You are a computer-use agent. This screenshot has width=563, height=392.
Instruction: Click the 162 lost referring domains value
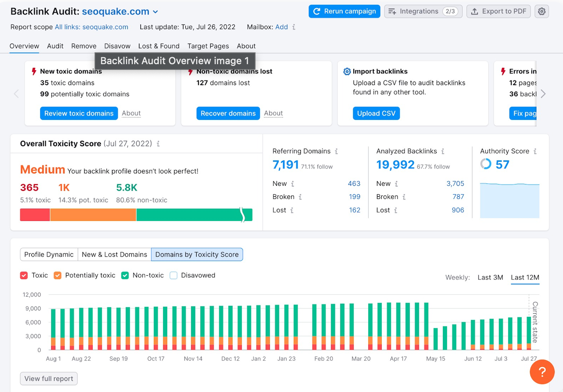coord(355,210)
